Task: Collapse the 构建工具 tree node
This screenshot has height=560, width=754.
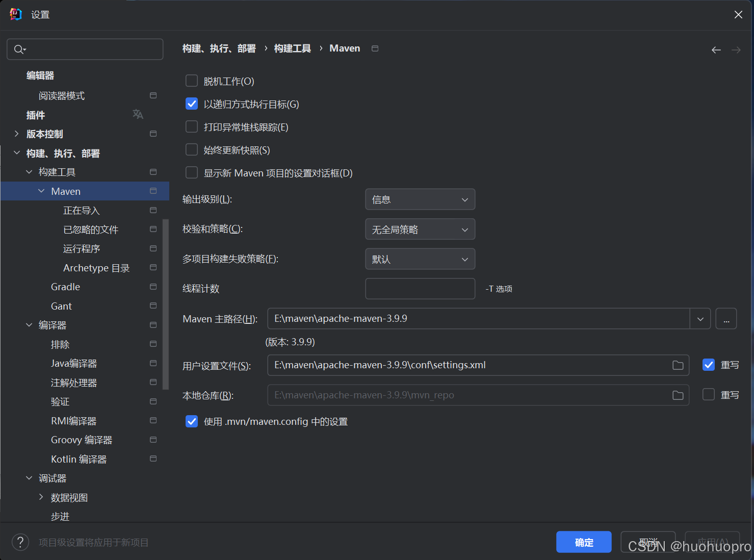Action: coord(29,172)
